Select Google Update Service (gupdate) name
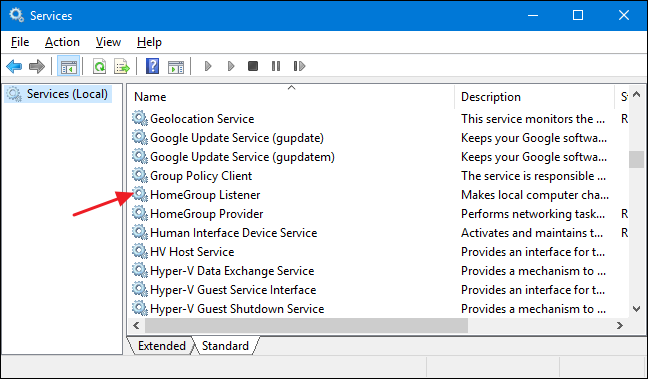The height and width of the screenshot is (379, 648). pos(237,138)
